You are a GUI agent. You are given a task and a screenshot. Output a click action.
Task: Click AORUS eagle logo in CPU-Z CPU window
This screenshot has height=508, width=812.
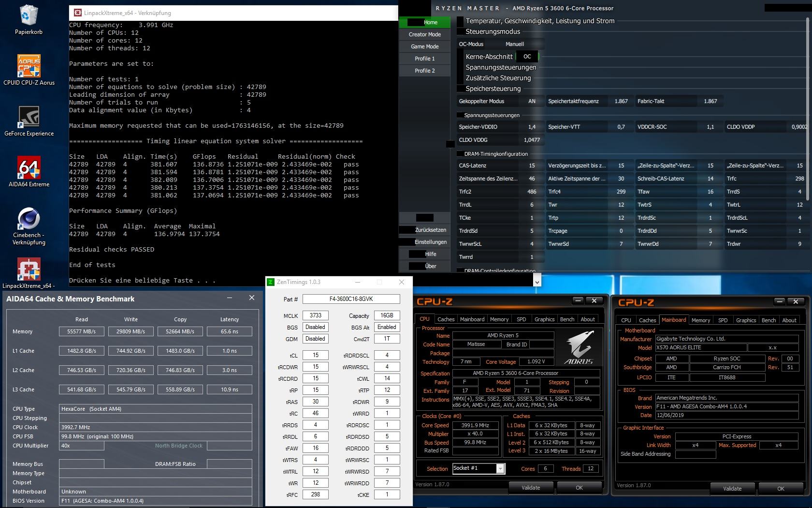579,347
